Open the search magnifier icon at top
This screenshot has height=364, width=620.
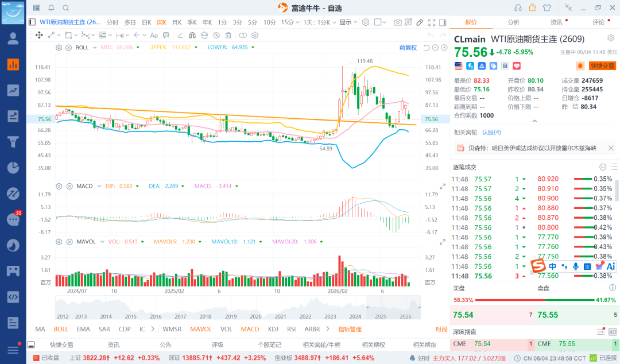click(x=65, y=8)
